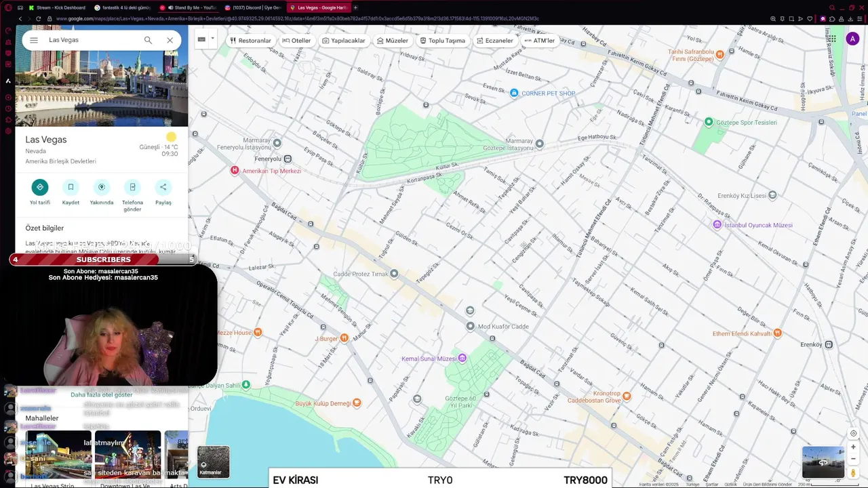
Task: Open a new browser tab with plus
Action: (x=355, y=7)
